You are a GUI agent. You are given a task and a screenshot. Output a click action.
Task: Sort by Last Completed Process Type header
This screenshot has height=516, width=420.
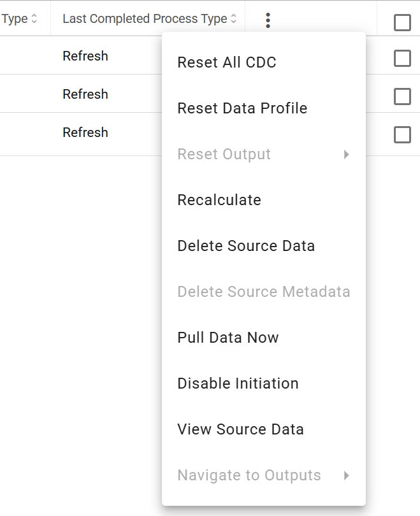[145, 18]
